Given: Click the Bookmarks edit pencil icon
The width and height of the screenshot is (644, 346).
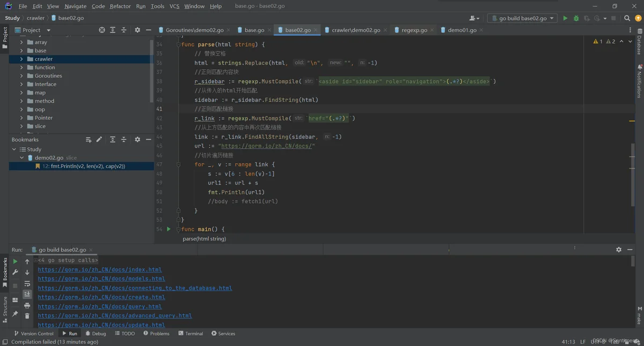Looking at the screenshot, I should (x=99, y=140).
